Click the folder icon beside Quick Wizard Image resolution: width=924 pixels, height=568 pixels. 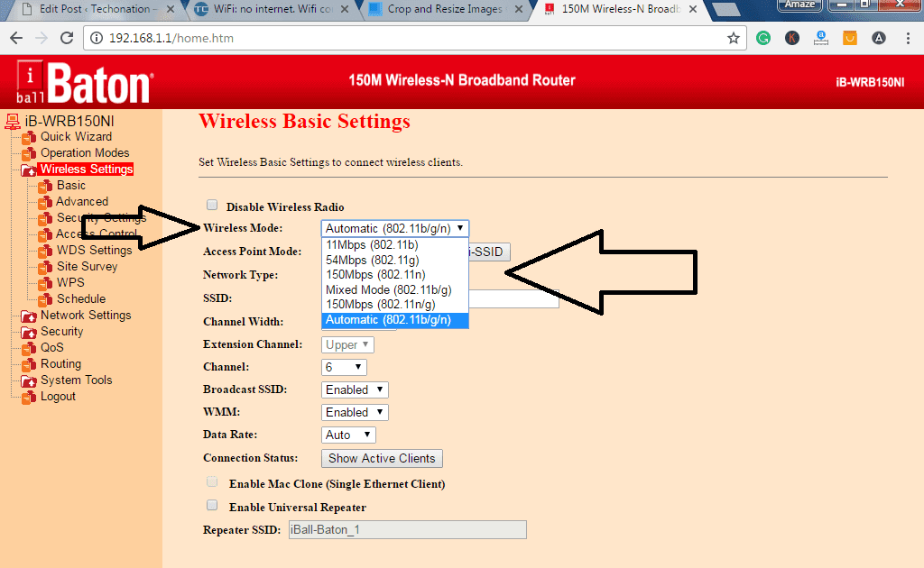coord(29,138)
